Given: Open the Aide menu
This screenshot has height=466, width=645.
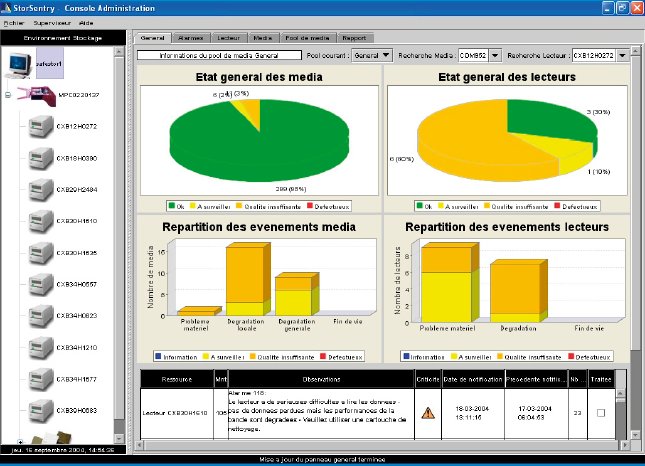Looking at the screenshot, I should coord(86,23).
